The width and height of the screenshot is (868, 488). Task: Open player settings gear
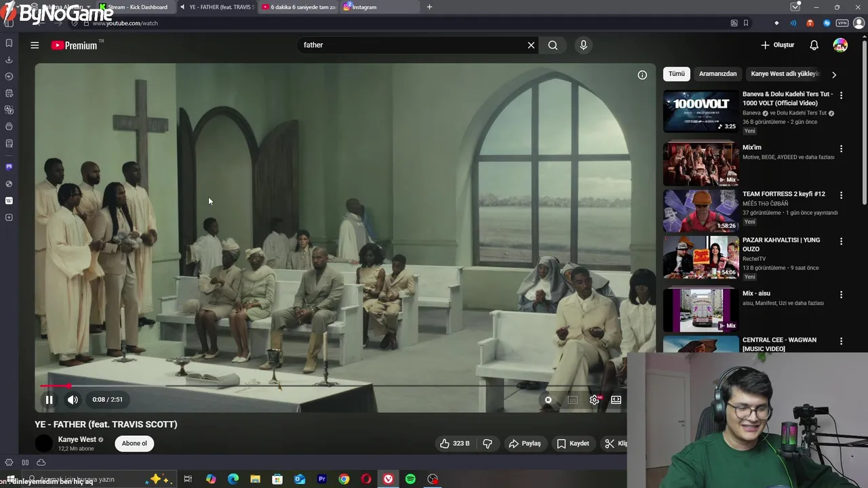pyautogui.click(x=594, y=400)
